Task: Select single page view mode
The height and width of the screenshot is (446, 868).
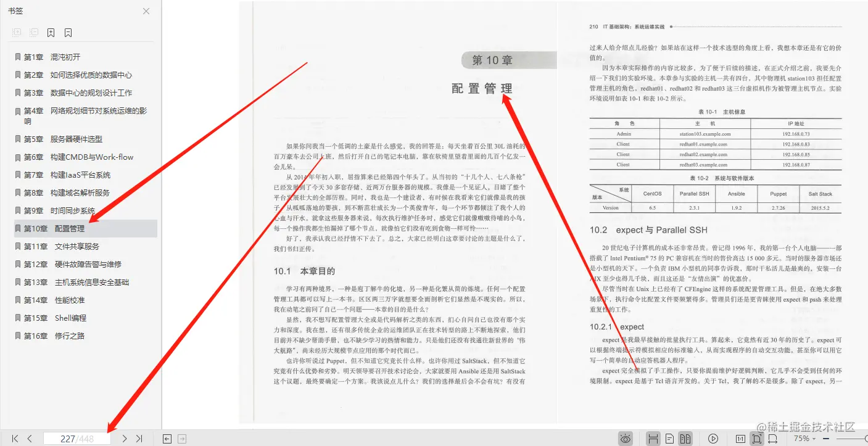Action: pyautogui.click(x=669, y=438)
